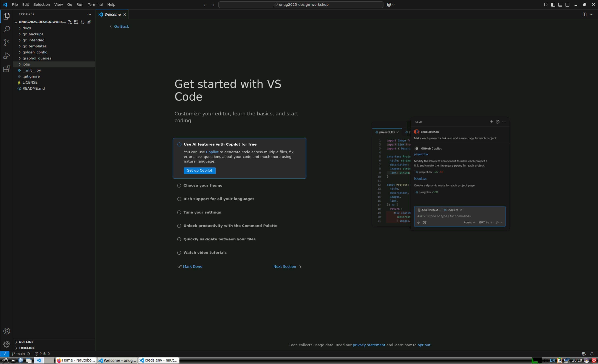Open the Manage gear menu
598x364 pixels.
tap(7, 344)
